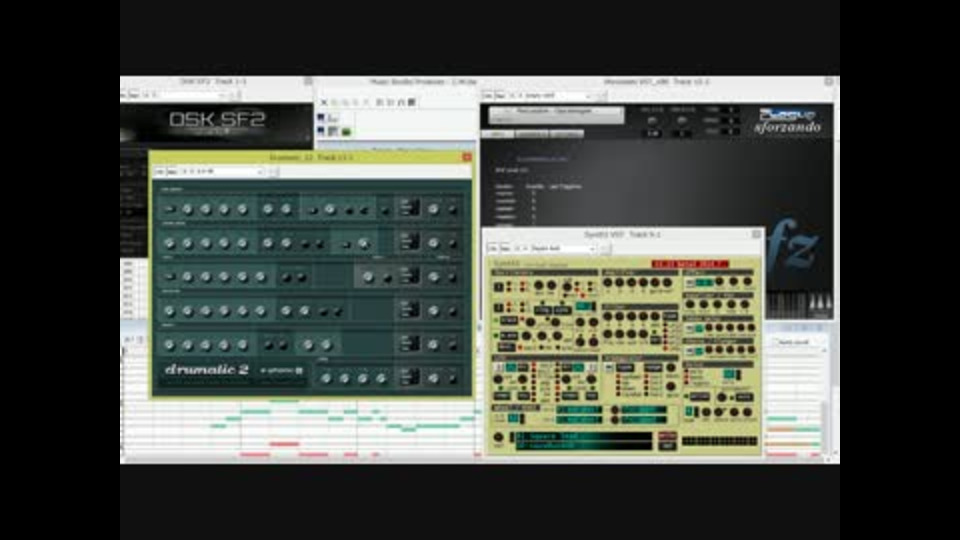
Task: Toggle Synth1 chorus/flanger on/off switch
Action: click(x=689, y=350)
